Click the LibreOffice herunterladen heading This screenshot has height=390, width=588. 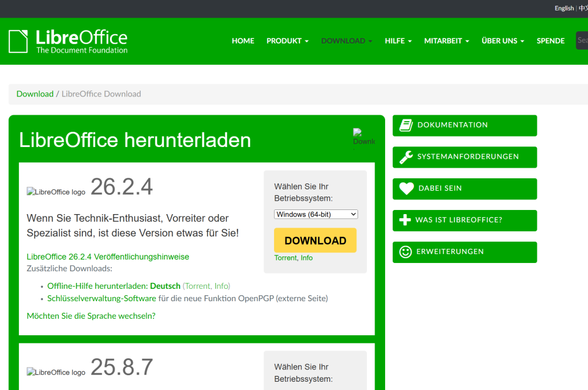click(135, 140)
